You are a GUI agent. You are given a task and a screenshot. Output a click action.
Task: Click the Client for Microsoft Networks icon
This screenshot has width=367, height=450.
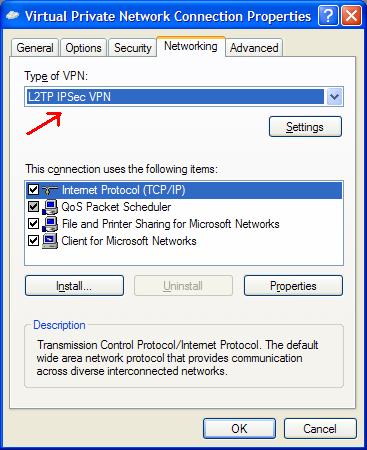[x=50, y=241]
